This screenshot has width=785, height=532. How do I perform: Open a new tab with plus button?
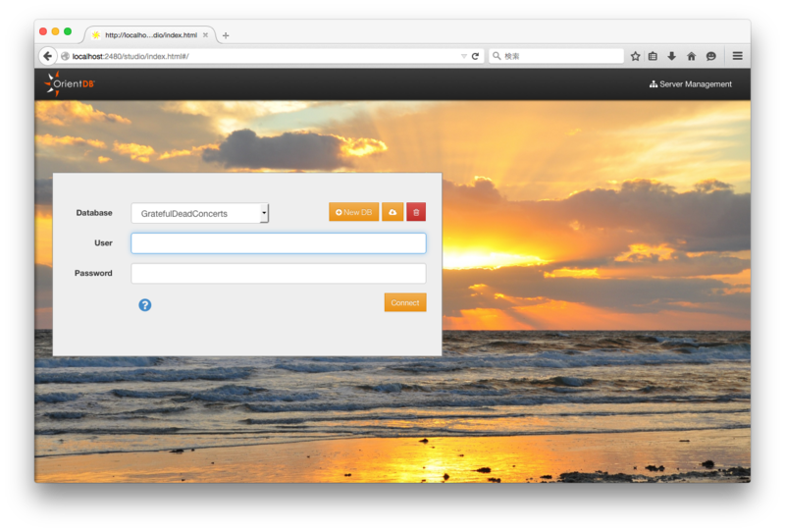point(226,35)
